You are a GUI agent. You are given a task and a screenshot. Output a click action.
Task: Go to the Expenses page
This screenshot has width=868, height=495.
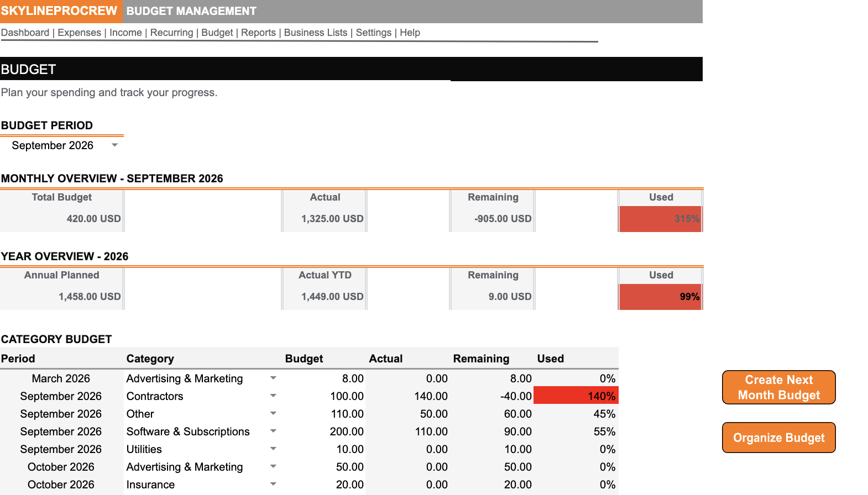(x=79, y=33)
